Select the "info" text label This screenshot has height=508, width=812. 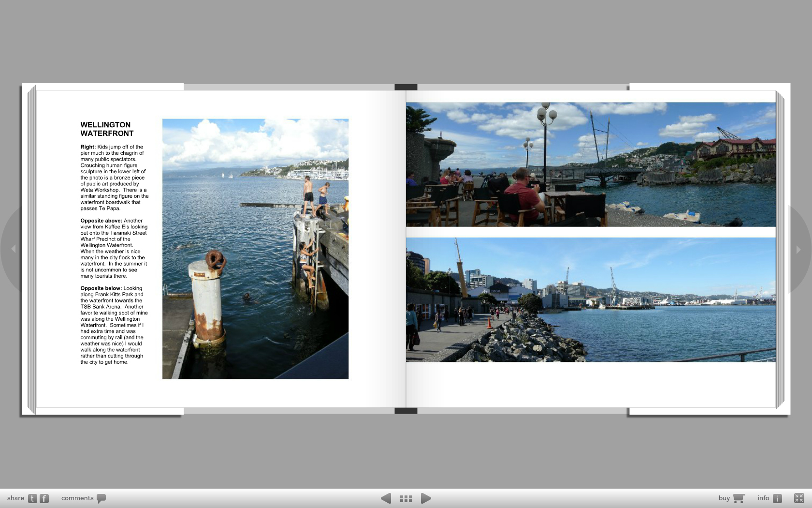point(763,498)
